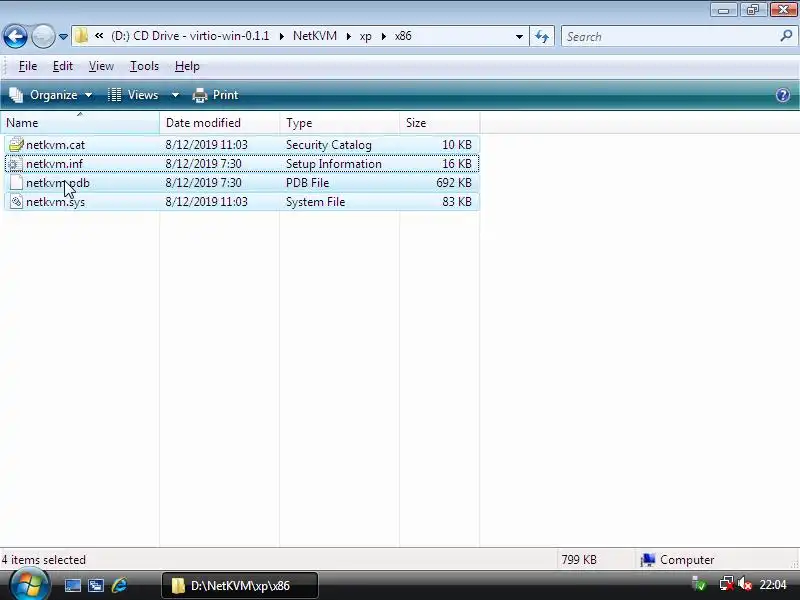800x600 pixels.
Task: Show hidden path levels via double chevron
Action: 99,36
